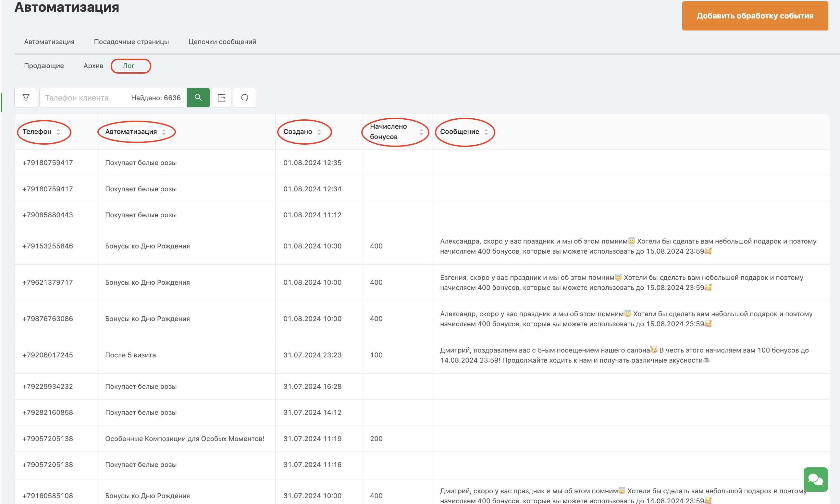840x504 pixels.
Task: Select the Продающие sub-tab
Action: [44, 66]
